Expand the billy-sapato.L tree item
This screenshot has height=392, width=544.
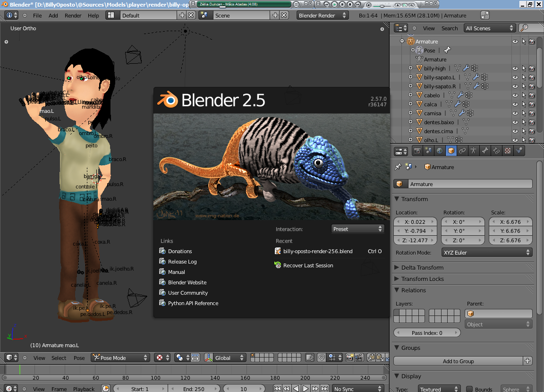tap(410, 77)
